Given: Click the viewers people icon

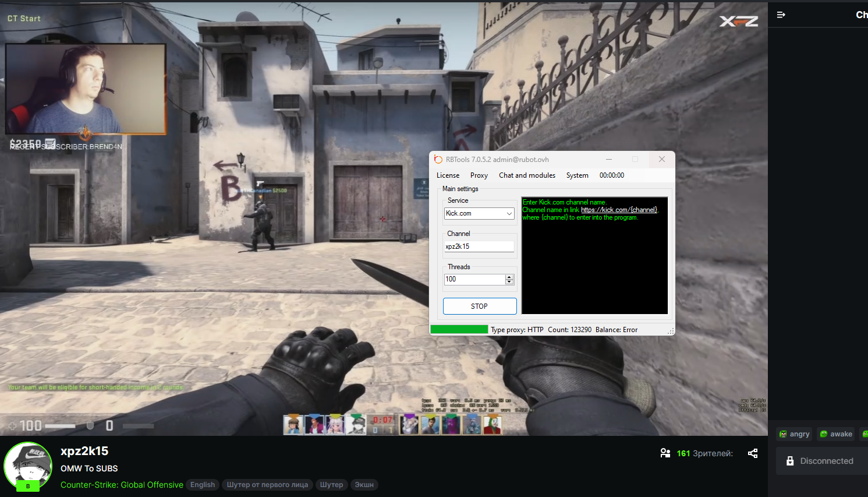Looking at the screenshot, I should pos(665,453).
